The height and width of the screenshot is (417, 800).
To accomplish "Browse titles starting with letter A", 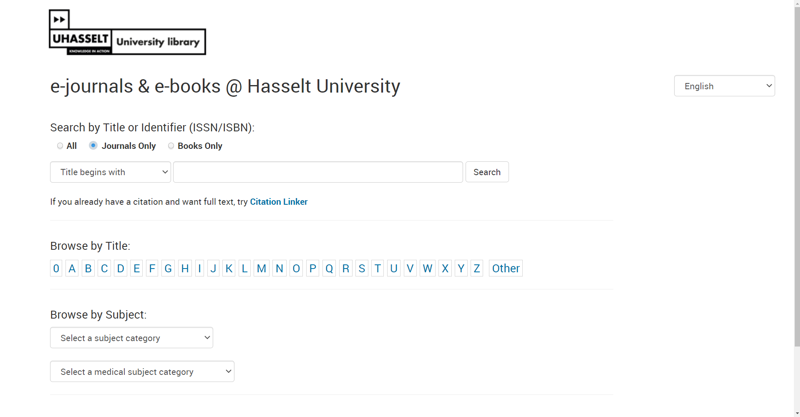I will point(72,268).
